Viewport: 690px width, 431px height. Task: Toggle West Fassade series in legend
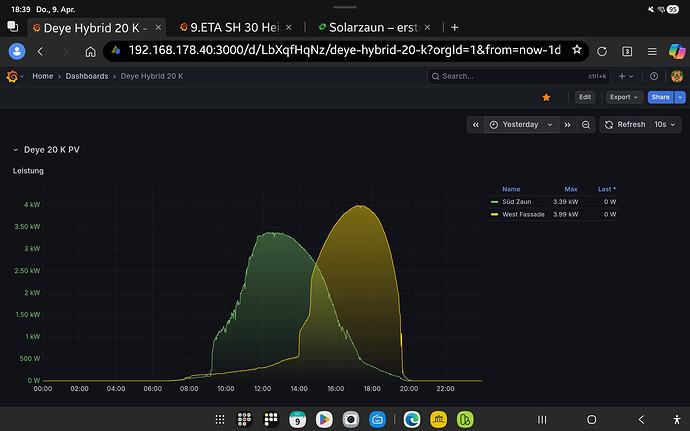pyautogui.click(x=523, y=214)
